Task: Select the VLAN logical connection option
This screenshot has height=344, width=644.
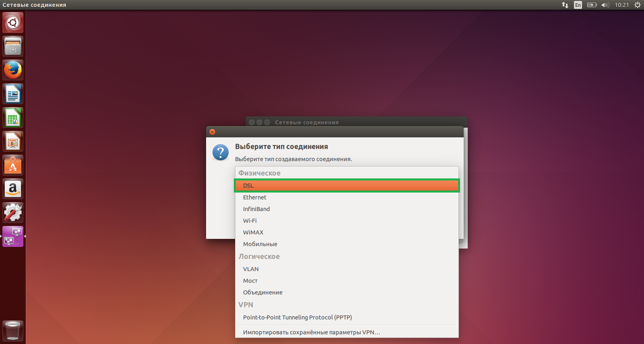Action: pyautogui.click(x=347, y=269)
